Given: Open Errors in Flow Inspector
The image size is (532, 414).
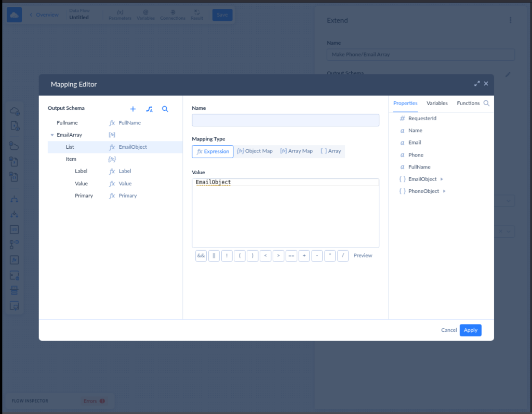Looking at the screenshot, I should (x=94, y=401).
